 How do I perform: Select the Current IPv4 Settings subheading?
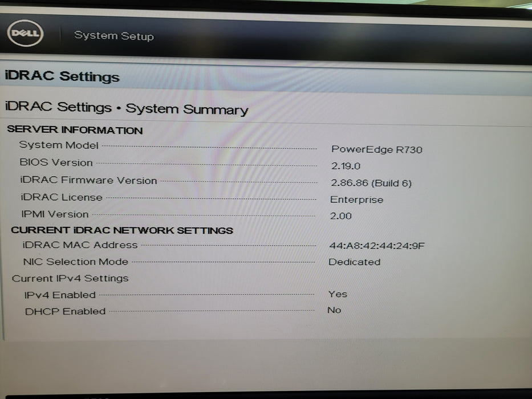70,278
